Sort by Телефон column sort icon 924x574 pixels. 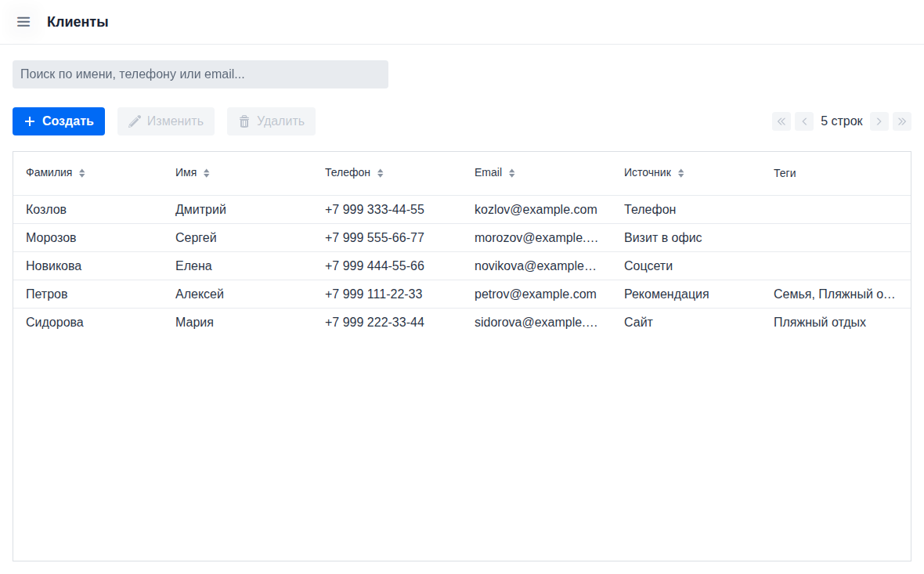(x=381, y=173)
